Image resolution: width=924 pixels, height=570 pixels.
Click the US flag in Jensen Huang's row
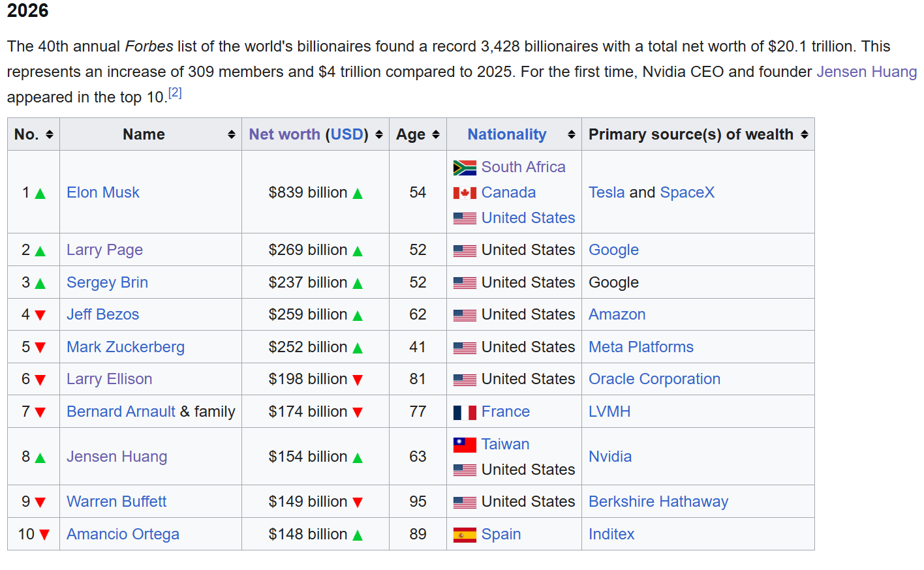tap(465, 470)
